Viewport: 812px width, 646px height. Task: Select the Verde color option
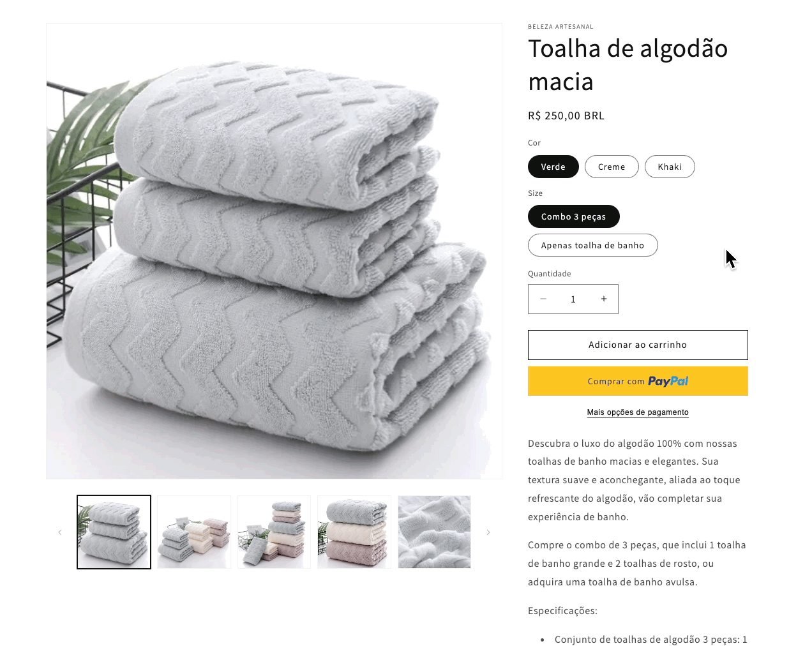click(553, 167)
